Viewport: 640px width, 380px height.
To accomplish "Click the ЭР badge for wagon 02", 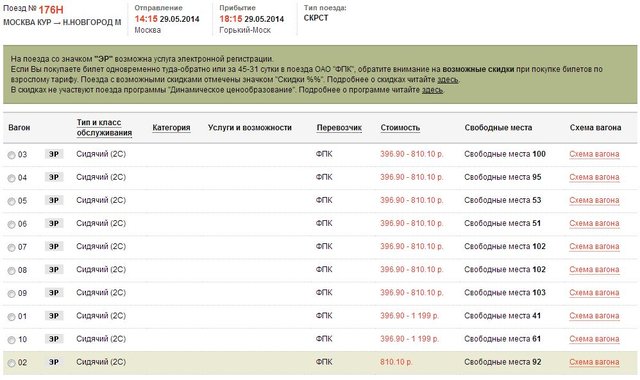I will (x=54, y=362).
